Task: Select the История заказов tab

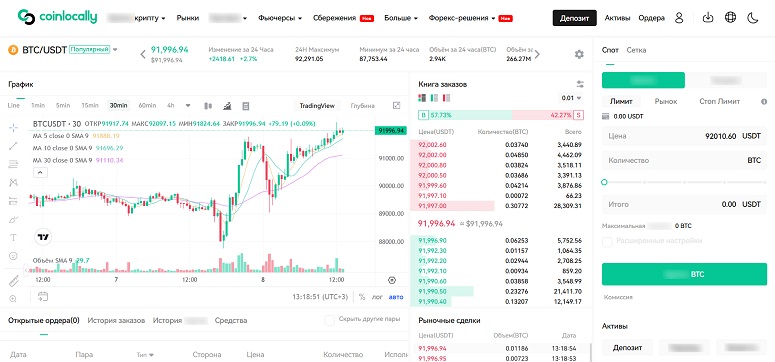Action: 116,320
